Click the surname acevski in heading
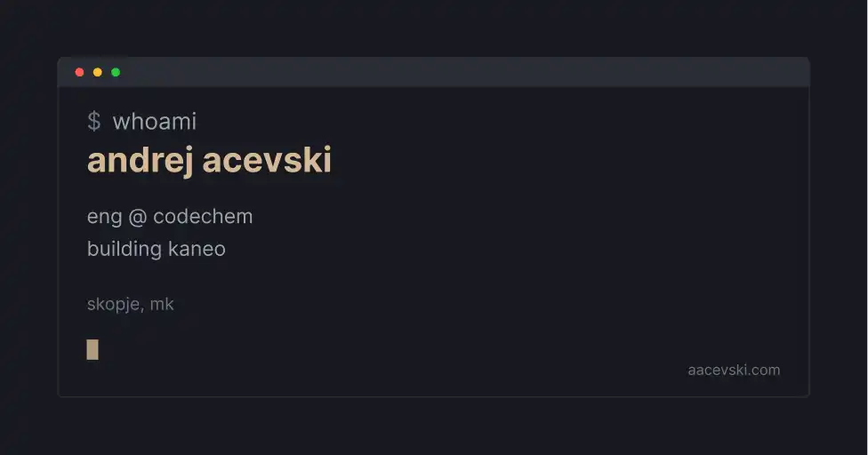 tap(267, 161)
